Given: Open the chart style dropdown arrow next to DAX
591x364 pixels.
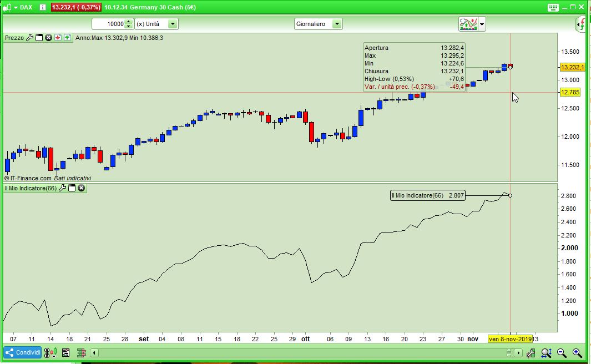Looking at the screenshot, I should point(16,8).
